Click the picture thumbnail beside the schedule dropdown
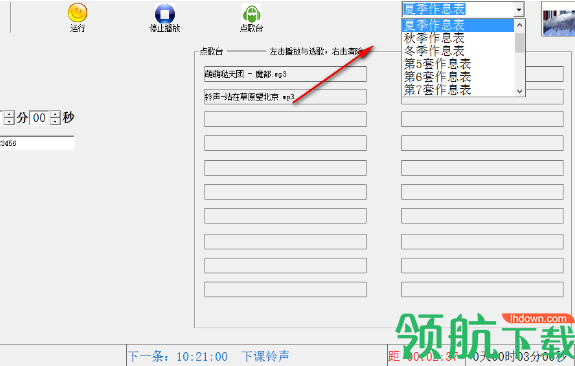Image resolution: width=575 pixels, height=366 pixels. (558, 19)
